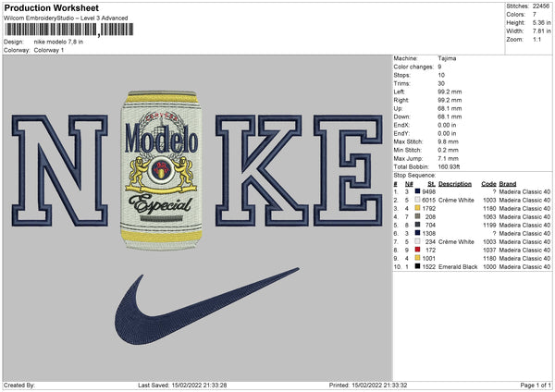
Task: Click the Color changes value '9'
Action: (x=439, y=67)
